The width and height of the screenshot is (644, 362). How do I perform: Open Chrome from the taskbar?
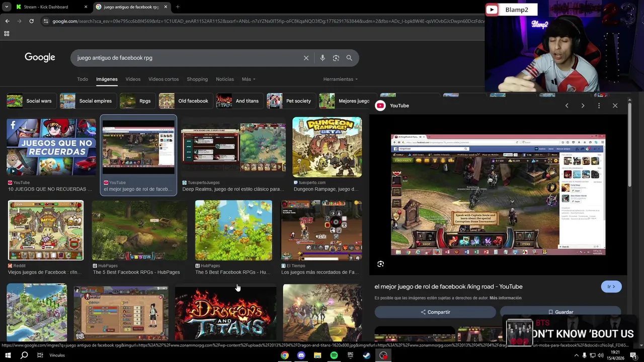[285, 355]
